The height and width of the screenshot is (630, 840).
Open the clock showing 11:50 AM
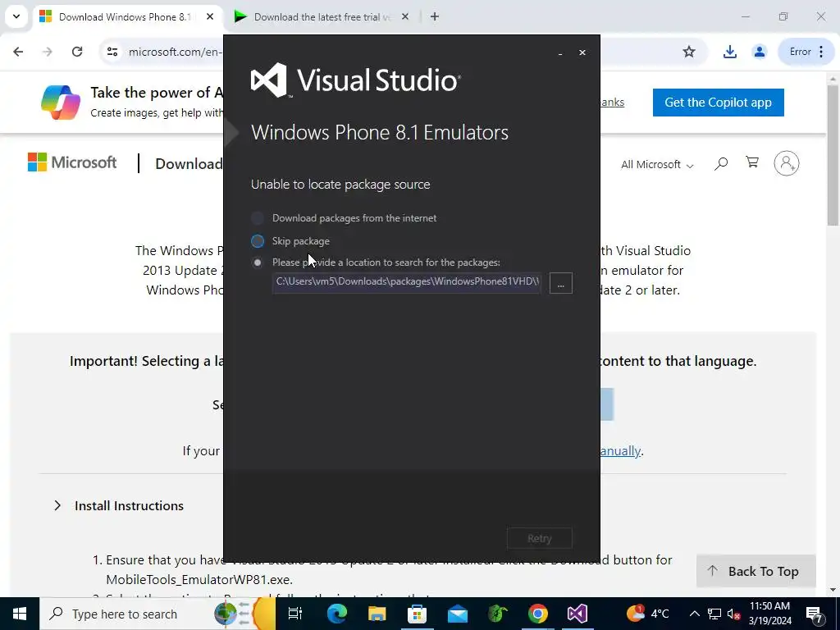coord(769,614)
